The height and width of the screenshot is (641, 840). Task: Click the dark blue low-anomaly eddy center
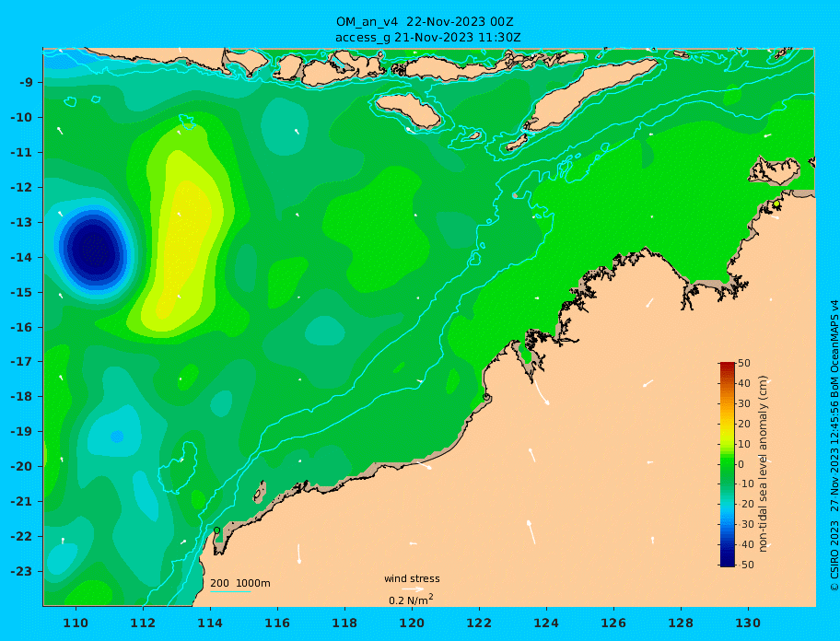(95, 249)
